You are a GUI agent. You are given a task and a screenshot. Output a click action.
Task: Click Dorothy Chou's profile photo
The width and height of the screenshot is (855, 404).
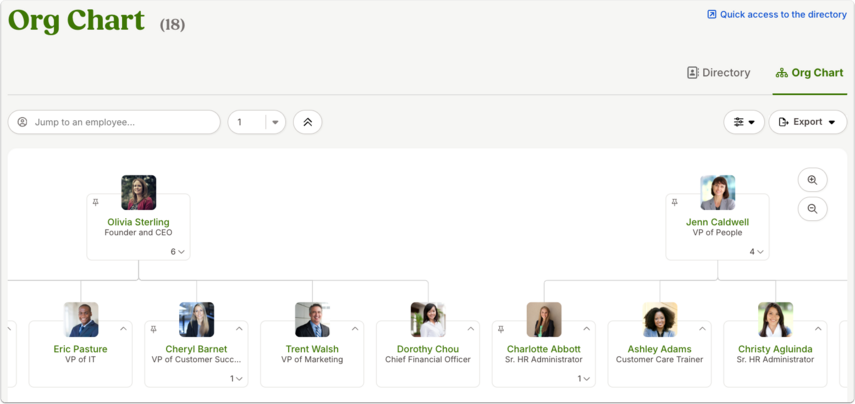428,319
